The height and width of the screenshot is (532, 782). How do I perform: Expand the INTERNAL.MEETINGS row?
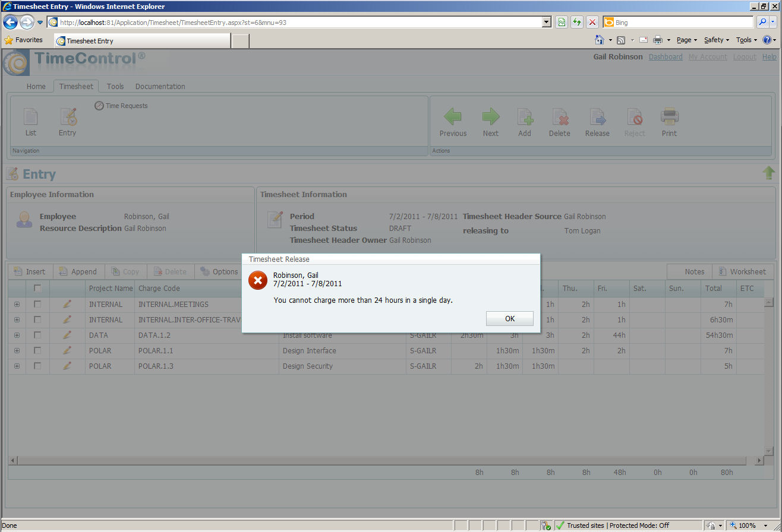[17, 304]
